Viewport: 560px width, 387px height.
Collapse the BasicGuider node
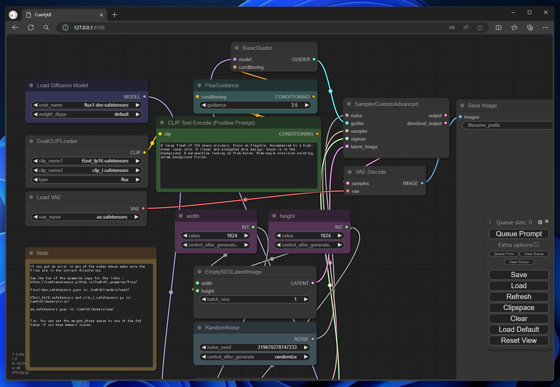pos(237,48)
